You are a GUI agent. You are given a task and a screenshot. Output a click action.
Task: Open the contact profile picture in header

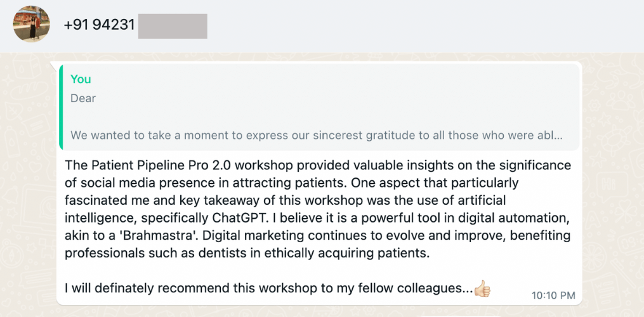(x=31, y=24)
